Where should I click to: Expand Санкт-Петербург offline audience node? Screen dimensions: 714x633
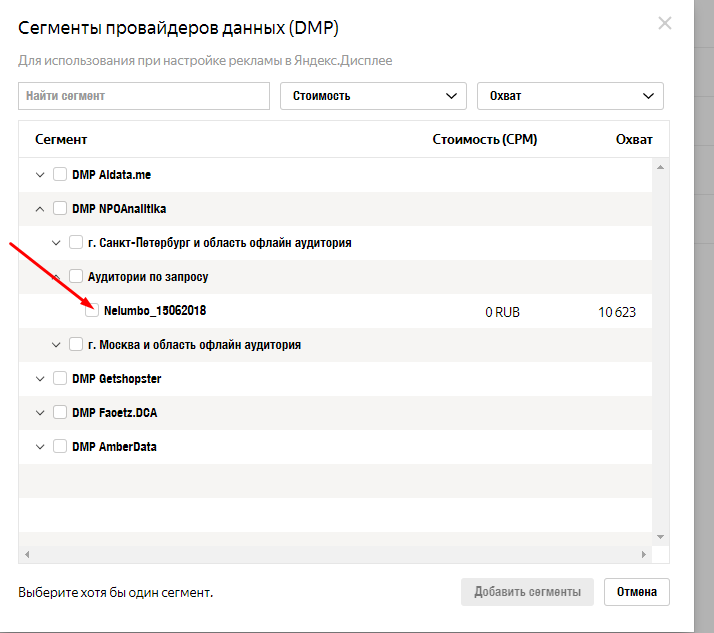click(56, 243)
